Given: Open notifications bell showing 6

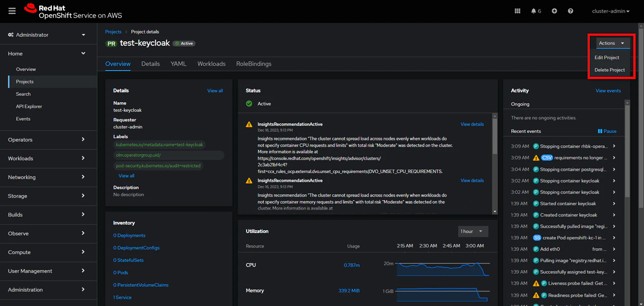Looking at the screenshot, I should click(x=536, y=11).
